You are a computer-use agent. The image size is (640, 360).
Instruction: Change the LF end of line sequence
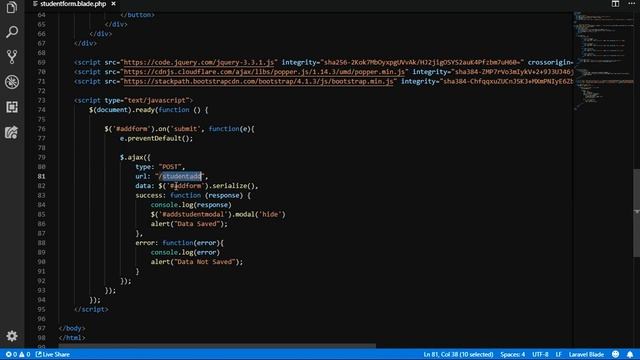click(x=558, y=354)
